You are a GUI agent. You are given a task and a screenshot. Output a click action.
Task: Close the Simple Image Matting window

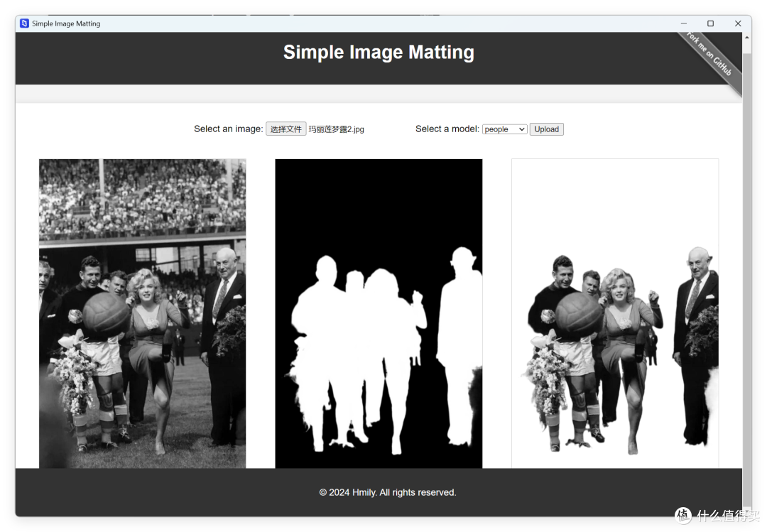pyautogui.click(x=738, y=23)
